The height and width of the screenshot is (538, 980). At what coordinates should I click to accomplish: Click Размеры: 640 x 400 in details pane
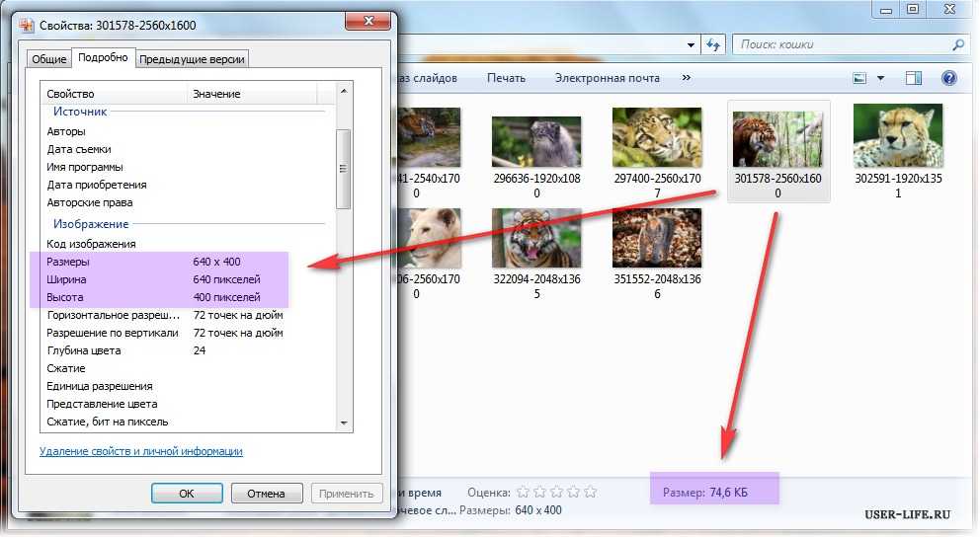(x=510, y=510)
